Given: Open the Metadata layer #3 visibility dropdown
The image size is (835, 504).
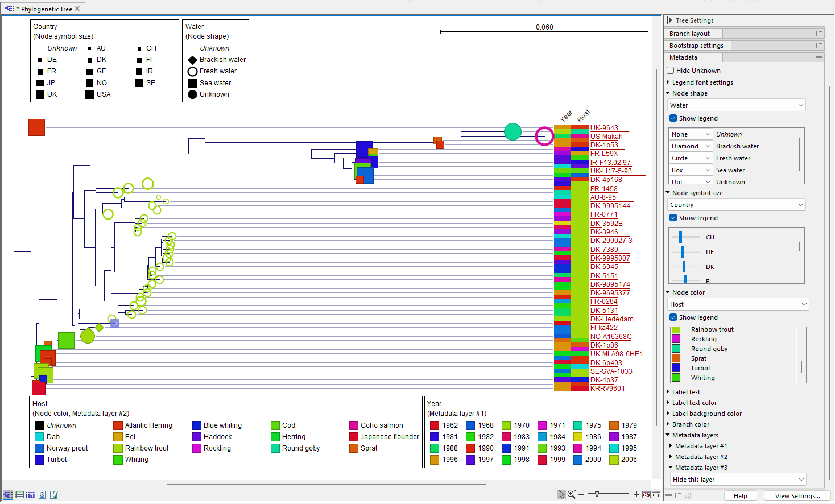Looking at the screenshot, I should [738, 479].
